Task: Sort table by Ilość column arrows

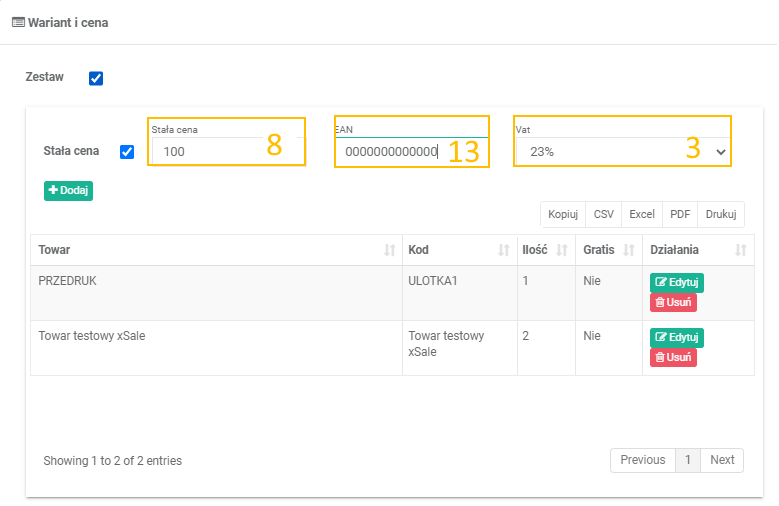Action: [x=561, y=250]
